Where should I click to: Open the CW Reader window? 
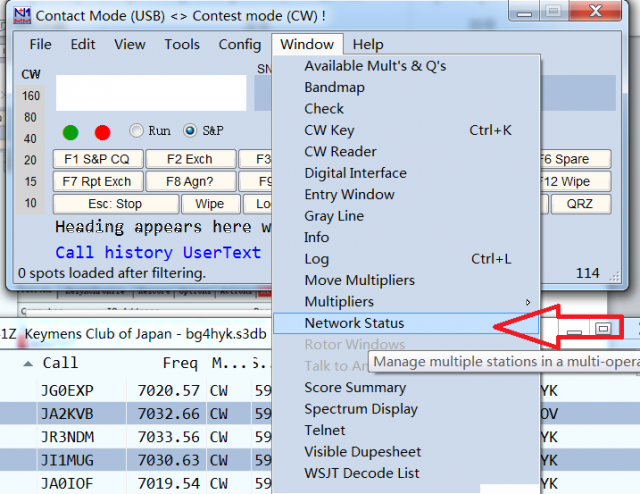(406, 151)
